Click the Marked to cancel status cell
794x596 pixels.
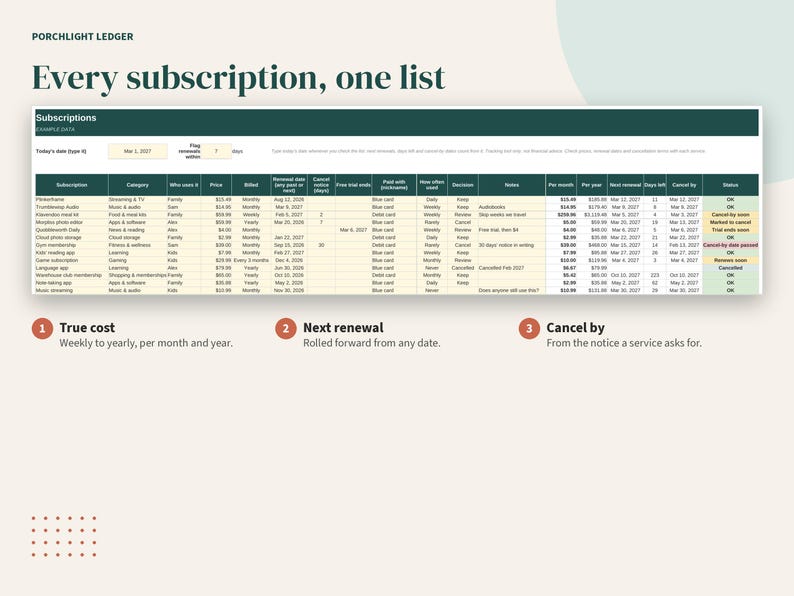tap(730, 222)
